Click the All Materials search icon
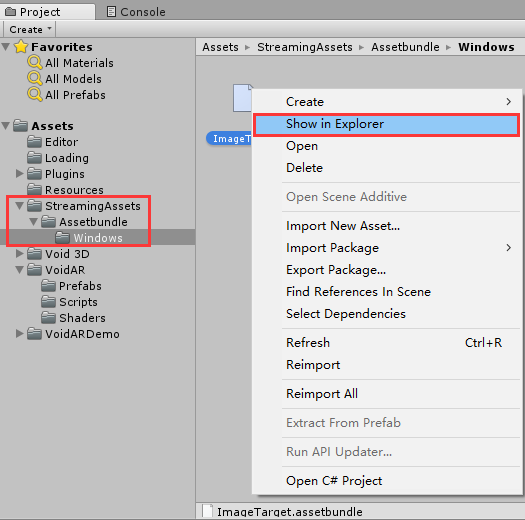The image size is (525, 520). [x=34, y=63]
